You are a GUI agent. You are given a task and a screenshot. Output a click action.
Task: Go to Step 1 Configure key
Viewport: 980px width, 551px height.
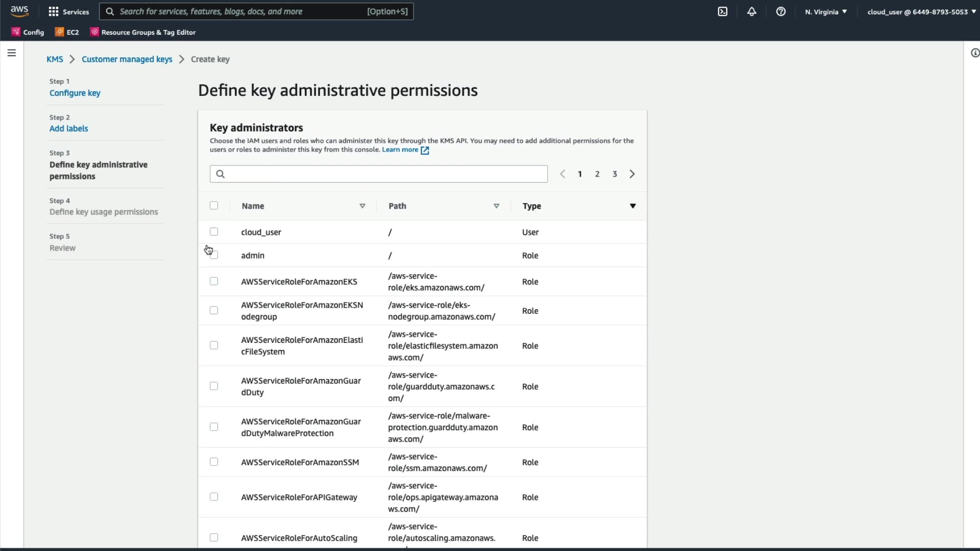point(75,93)
